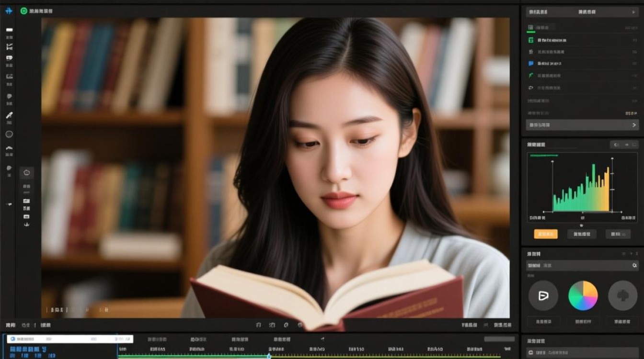Click the small arrow pointer icon in left toolbar
Viewport: 644px width, 359px height.
(9, 204)
